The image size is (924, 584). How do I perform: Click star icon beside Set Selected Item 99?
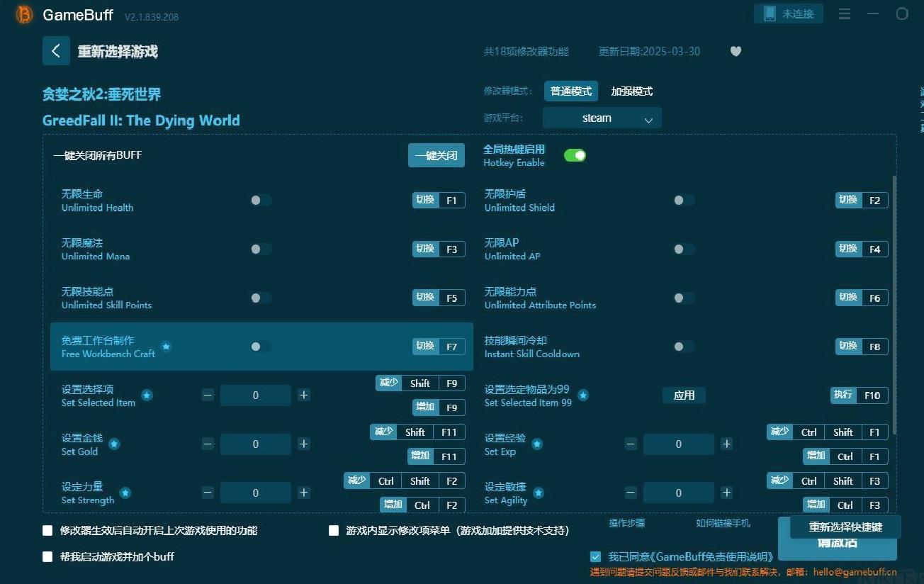click(x=583, y=395)
